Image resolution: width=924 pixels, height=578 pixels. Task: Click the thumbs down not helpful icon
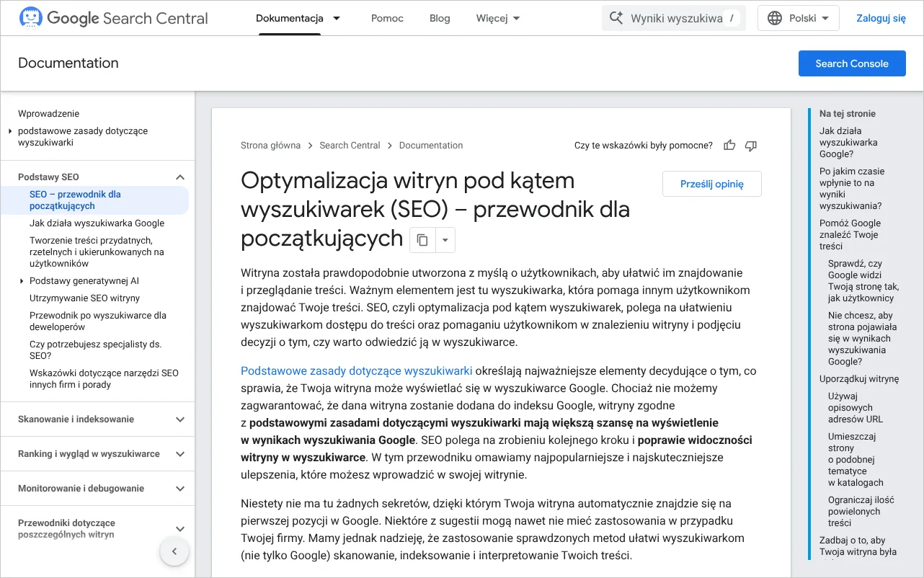click(751, 146)
